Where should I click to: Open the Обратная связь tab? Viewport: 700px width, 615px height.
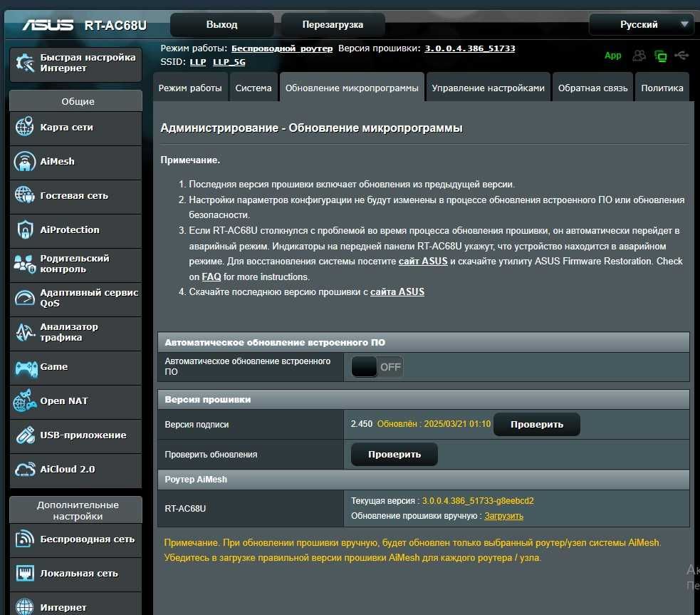click(592, 88)
